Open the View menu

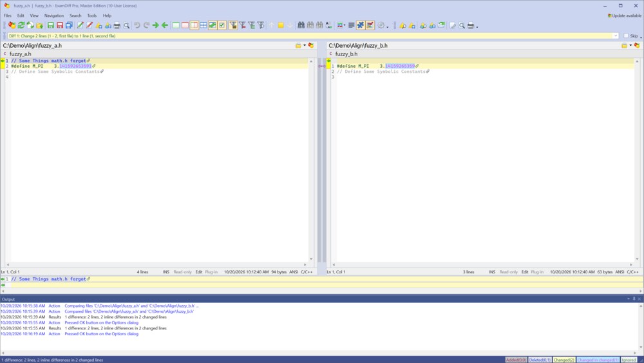pos(34,15)
